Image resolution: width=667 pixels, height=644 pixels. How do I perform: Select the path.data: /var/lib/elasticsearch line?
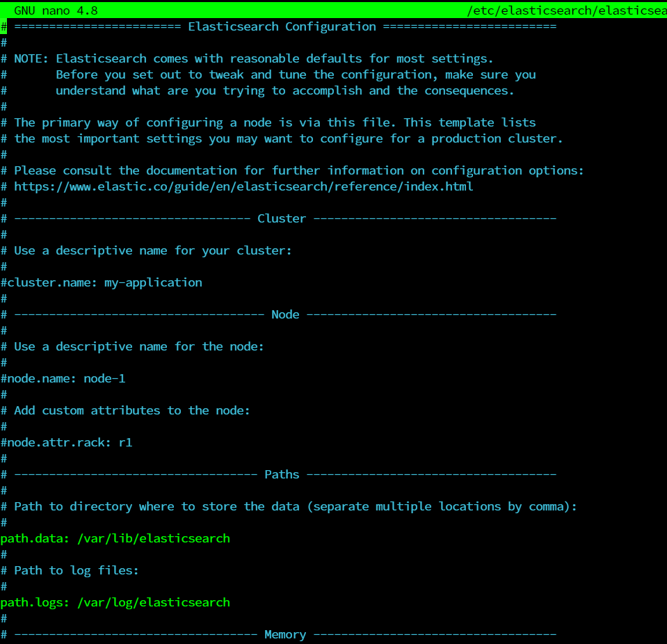tap(115, 538)
